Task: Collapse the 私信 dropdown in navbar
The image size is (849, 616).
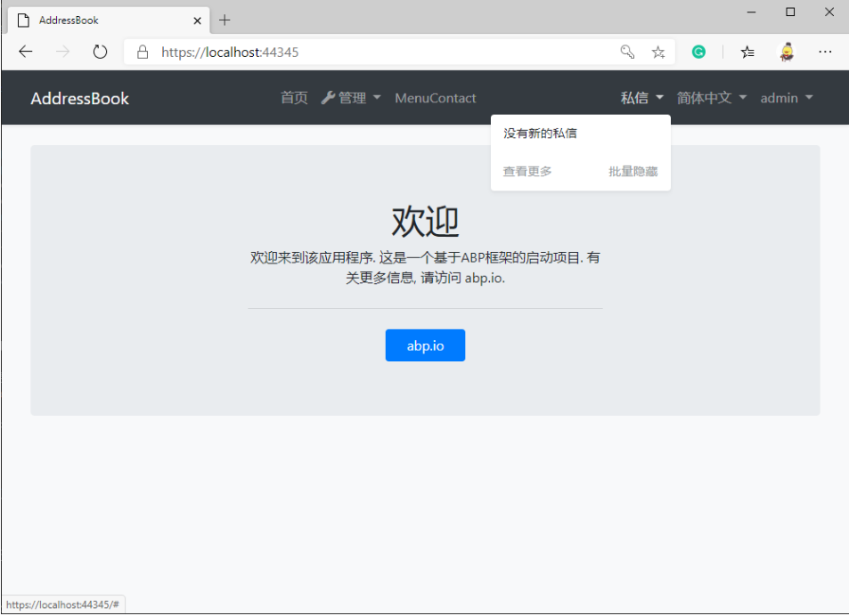Action: tap(641, 98)
